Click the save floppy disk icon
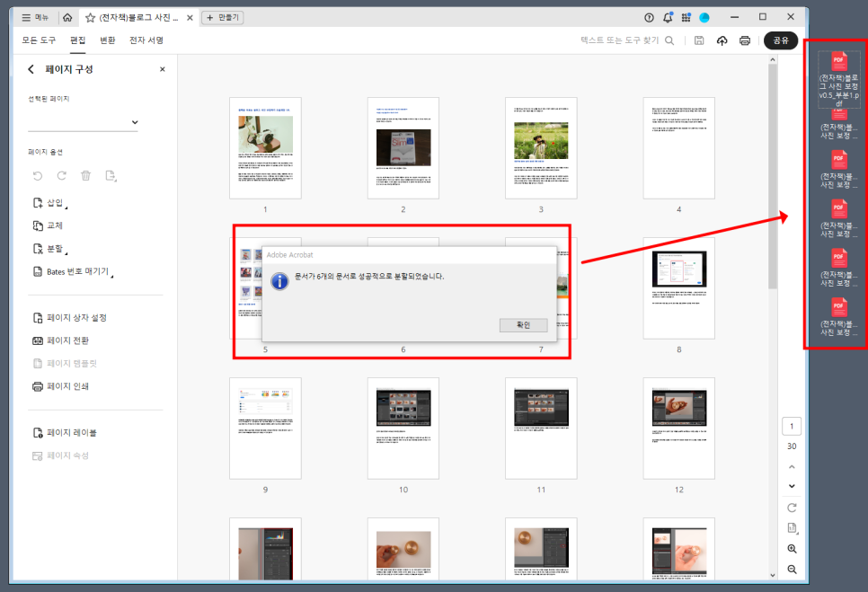Image resolution: width=868 pixels, height=592 pixels. [699, 40]
